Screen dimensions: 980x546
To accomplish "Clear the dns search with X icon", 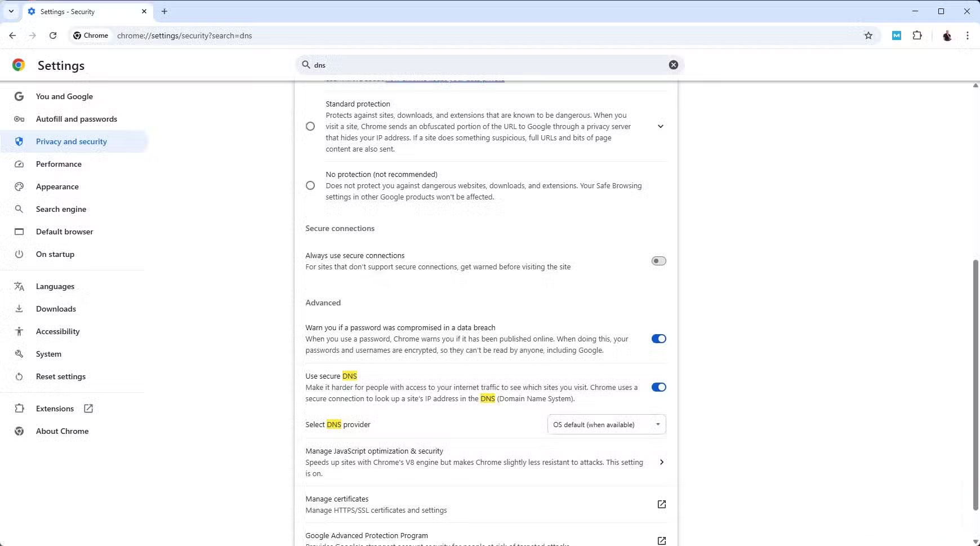I will [x=673, y=65].
